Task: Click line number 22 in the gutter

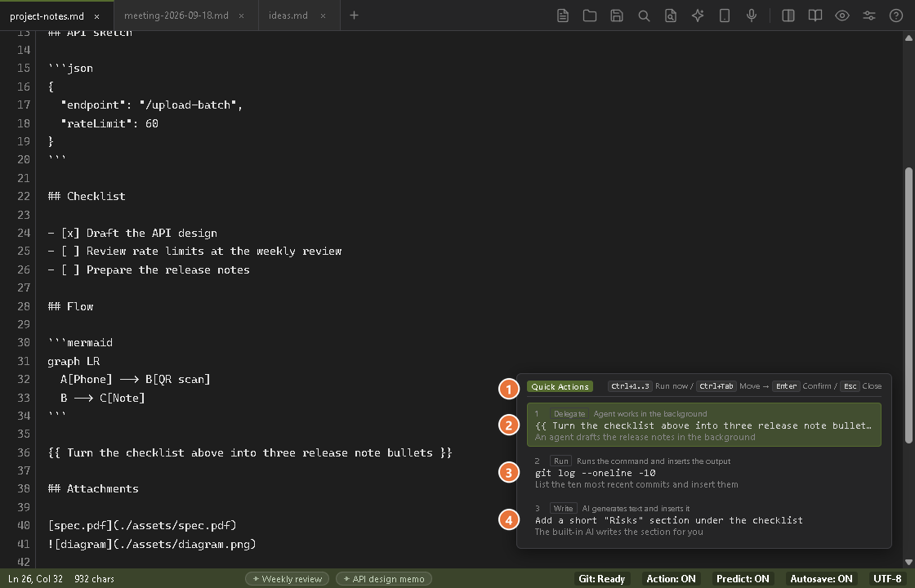Action: point(24,196)
